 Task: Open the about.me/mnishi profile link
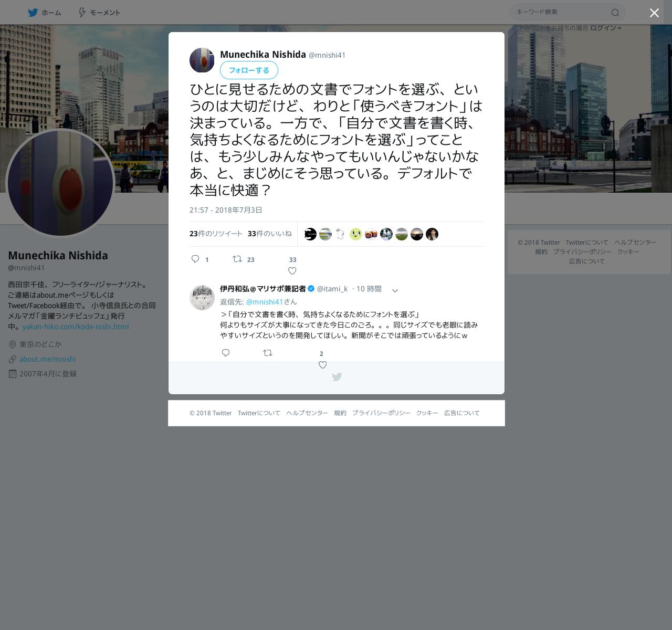[48, 359]
